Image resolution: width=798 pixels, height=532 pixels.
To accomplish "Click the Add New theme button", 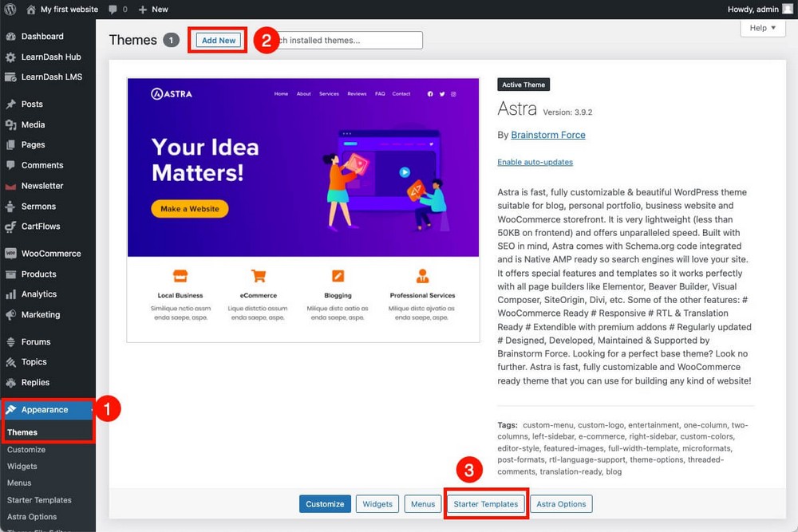I will [x=217, y=39].
